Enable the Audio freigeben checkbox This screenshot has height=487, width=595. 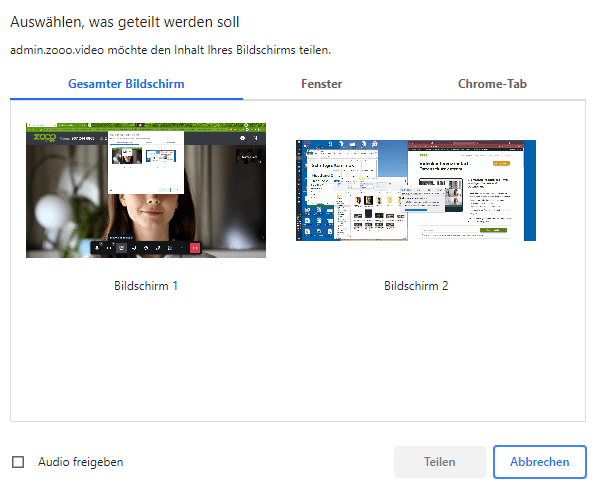(x=18, y=462)
